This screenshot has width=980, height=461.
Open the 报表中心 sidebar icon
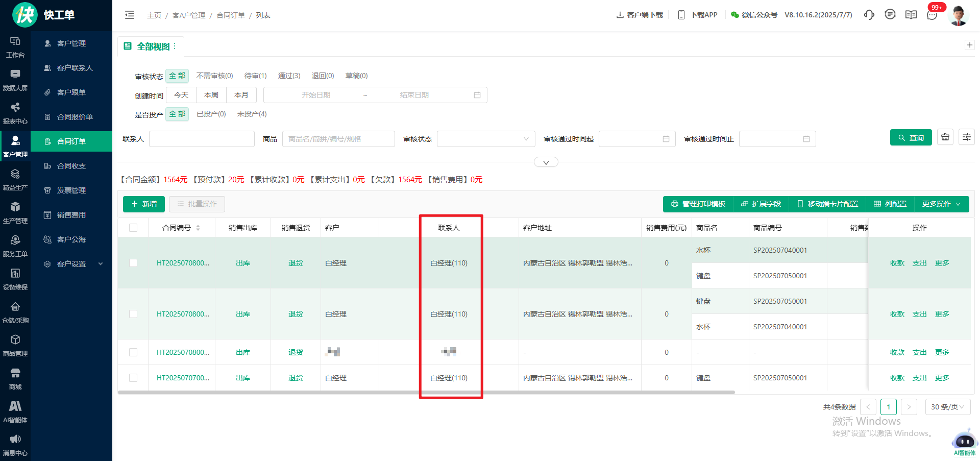pos(15,113)
